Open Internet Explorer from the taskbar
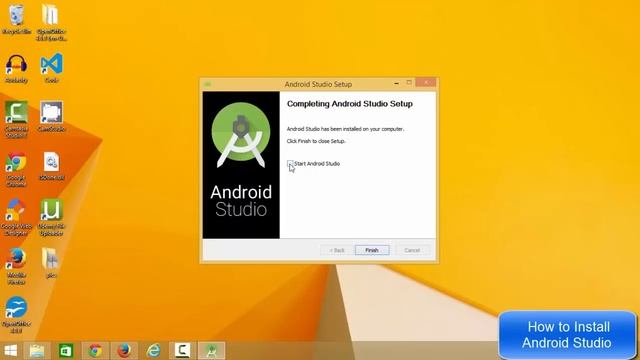This screenshot has width=640, height=360. click(153, 351)
